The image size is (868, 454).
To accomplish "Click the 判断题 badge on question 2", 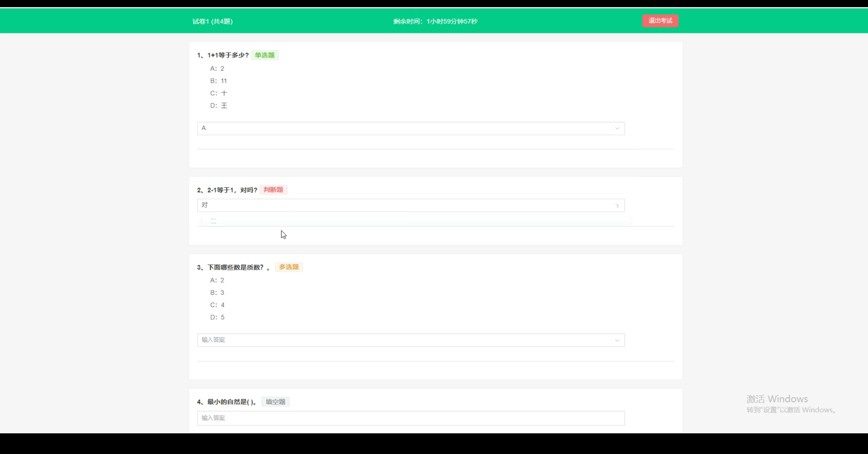I will (273, 189).
